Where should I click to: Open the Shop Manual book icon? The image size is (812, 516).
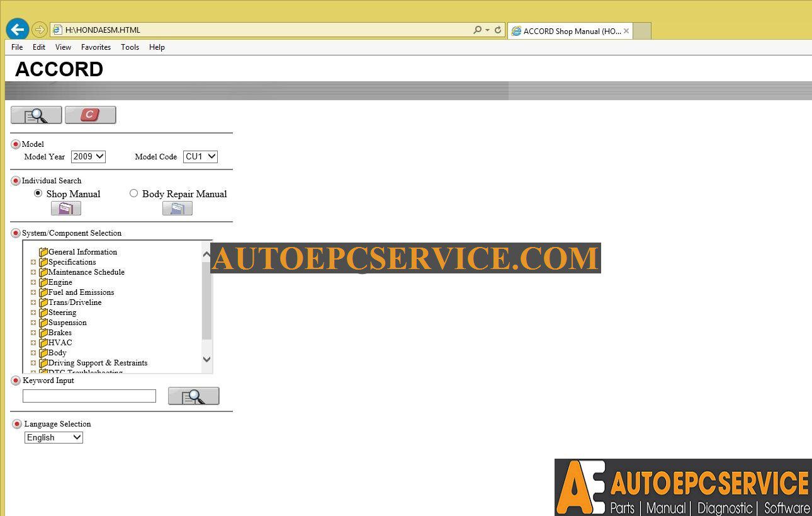coord(66,209)
